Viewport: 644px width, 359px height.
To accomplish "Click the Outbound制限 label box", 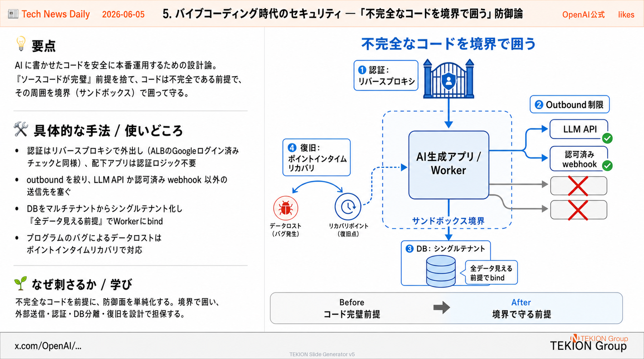I will pyautogui.click(x=570, y=104).
